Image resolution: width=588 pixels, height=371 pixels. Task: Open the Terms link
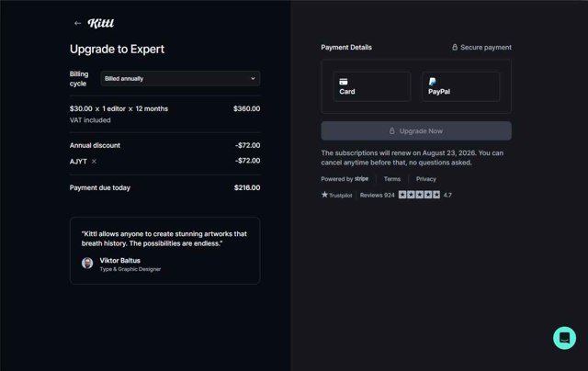[392, 179]
